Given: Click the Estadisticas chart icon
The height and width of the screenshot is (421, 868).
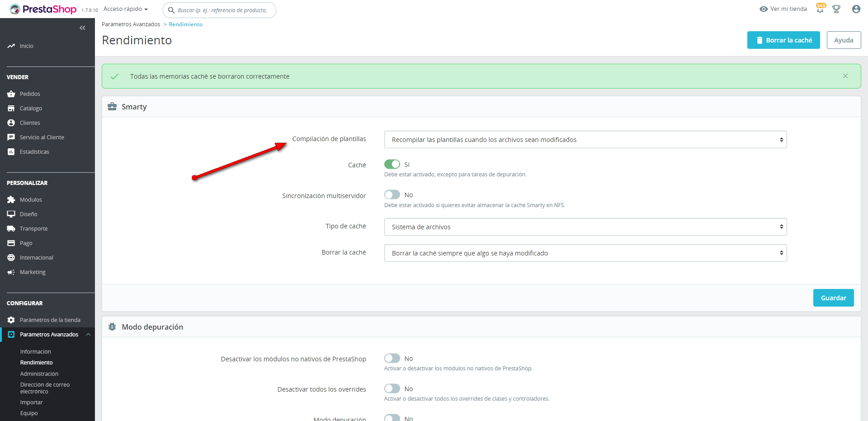Looking at the screenshot, I should [11, 152].
